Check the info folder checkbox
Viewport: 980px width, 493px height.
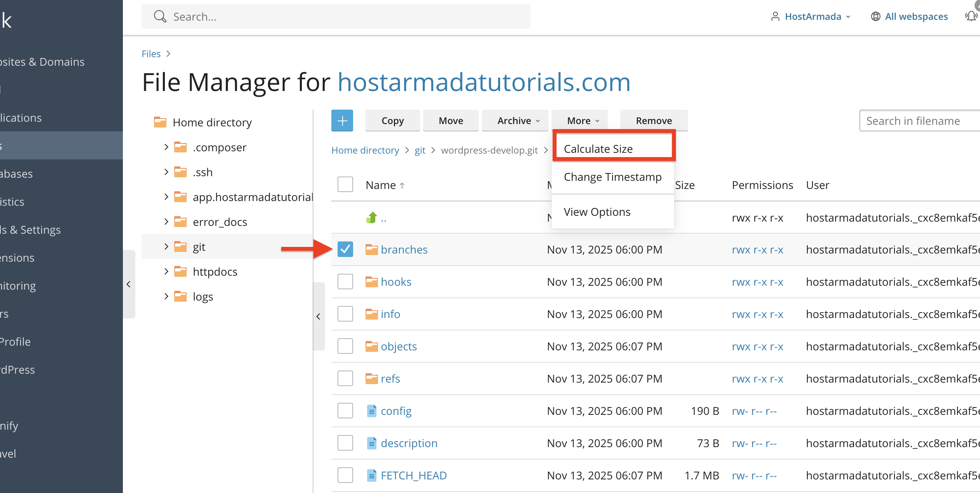[x=345, y=314]
